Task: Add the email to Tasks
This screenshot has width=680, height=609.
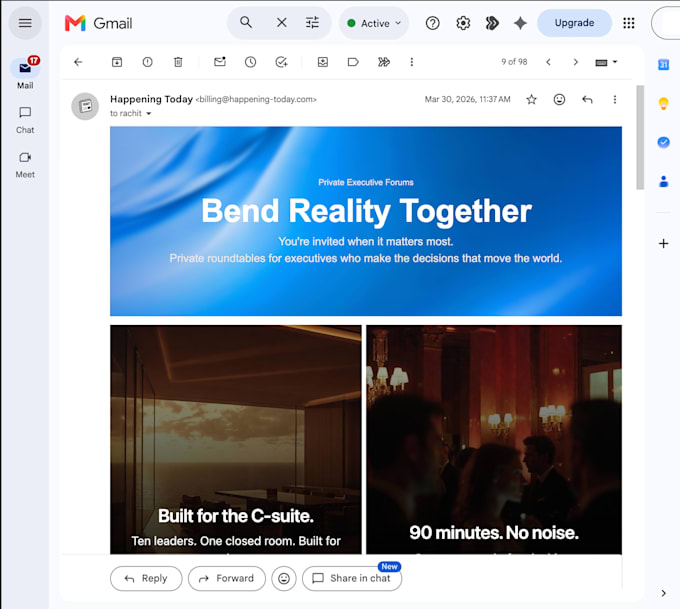Action: [x=281, y=62]
